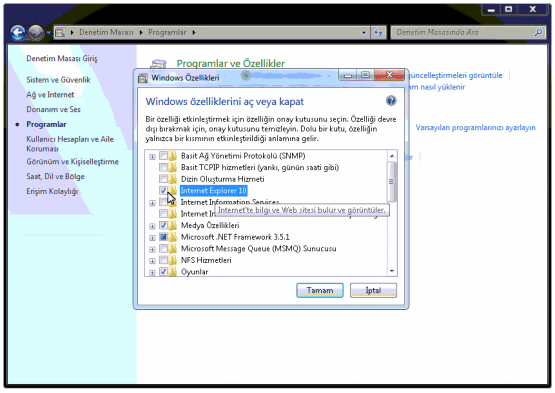Click güncelleştirmeleri görüntüle link
This screenshot has width=555, height=393.
pyautogui.click(x=455, y=75)
